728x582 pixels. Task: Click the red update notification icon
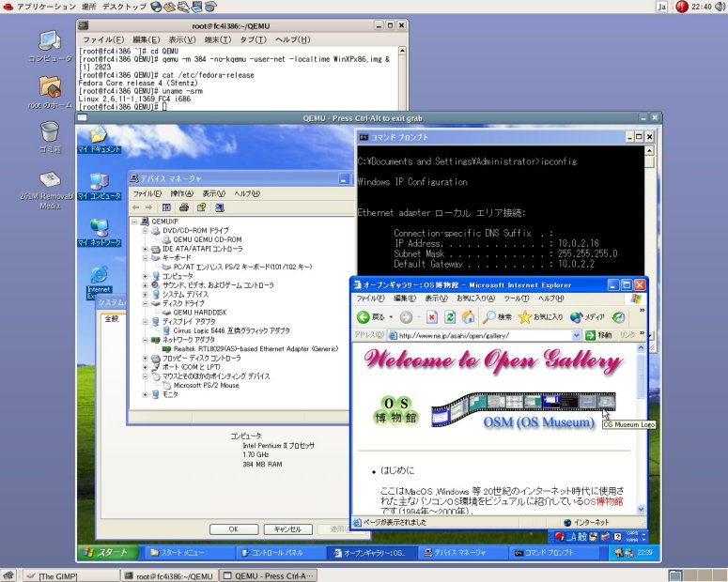point(682,7)
